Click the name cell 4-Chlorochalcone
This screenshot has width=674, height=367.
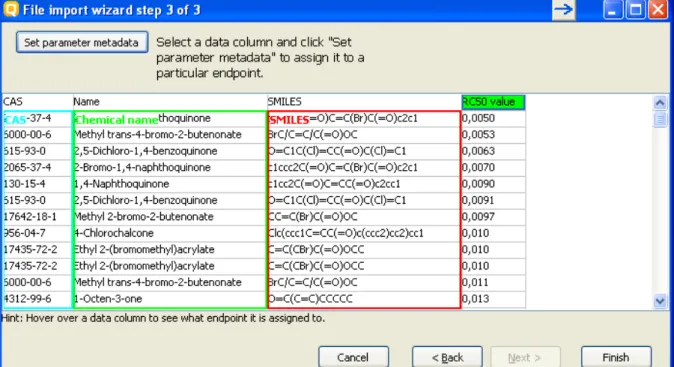click(170, 233)
